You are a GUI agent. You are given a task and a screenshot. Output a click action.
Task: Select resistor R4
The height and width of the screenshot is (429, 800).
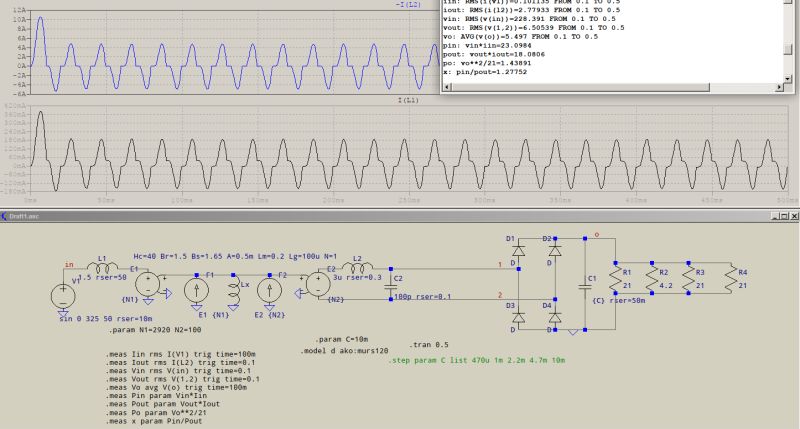(731, 279)
